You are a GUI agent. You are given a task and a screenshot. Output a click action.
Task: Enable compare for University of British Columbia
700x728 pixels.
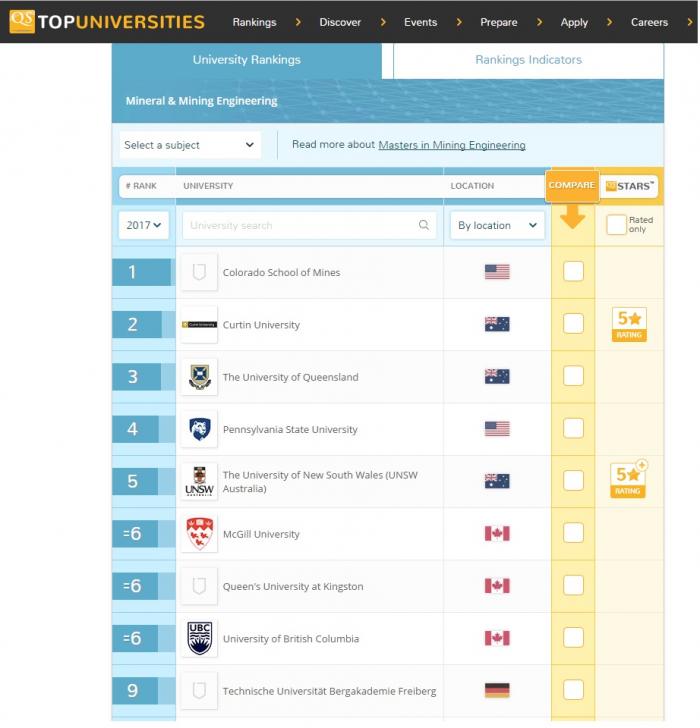pos(573,637)
